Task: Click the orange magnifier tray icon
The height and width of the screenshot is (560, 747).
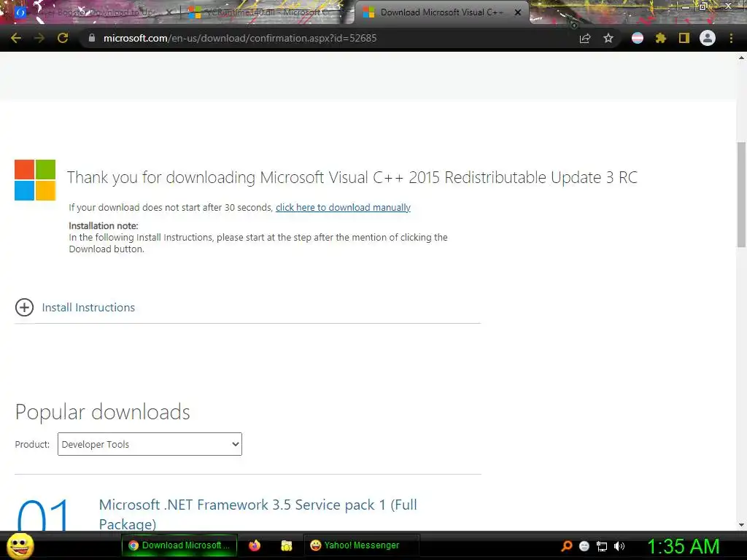Action: pyautogui.click(x=566, y=545)
